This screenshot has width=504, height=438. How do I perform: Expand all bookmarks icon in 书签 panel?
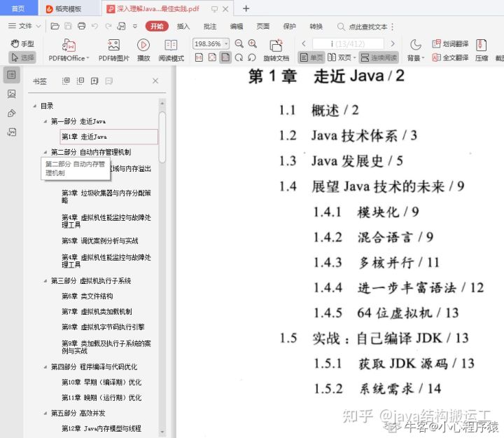[x=66, y=81]
